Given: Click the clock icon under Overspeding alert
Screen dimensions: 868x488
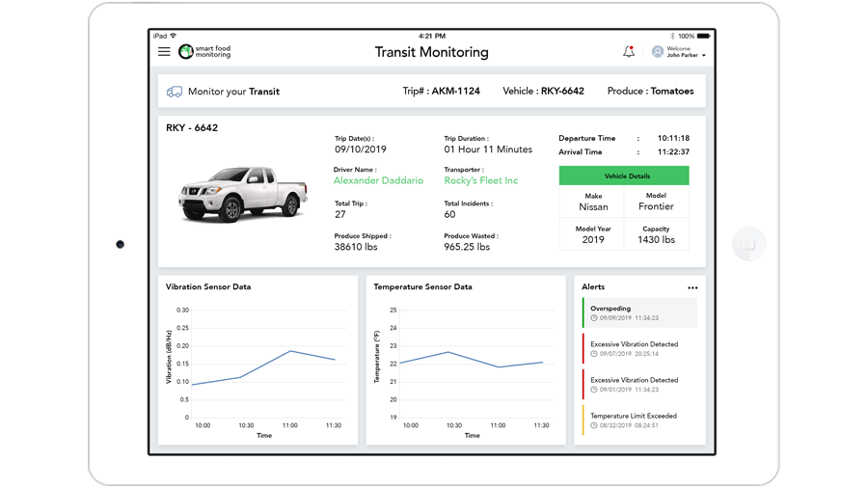Looking at the screenshot, I should 594,317.
